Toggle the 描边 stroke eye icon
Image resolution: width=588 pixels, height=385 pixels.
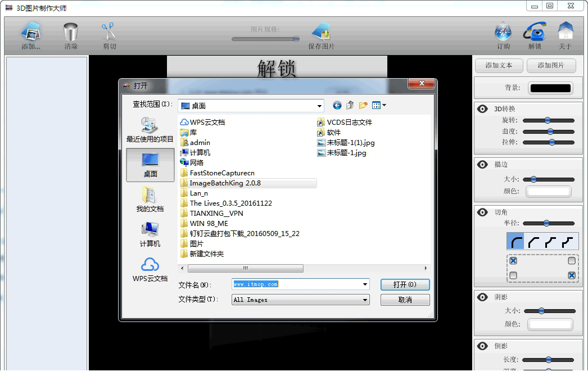pyautogui.click(x=482, y=164)
